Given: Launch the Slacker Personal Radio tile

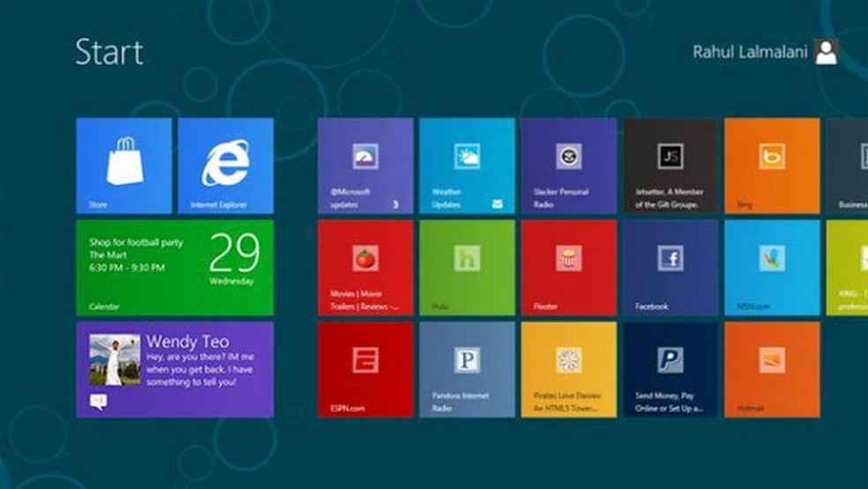Looking at the screenshot, I should point(568,166).
